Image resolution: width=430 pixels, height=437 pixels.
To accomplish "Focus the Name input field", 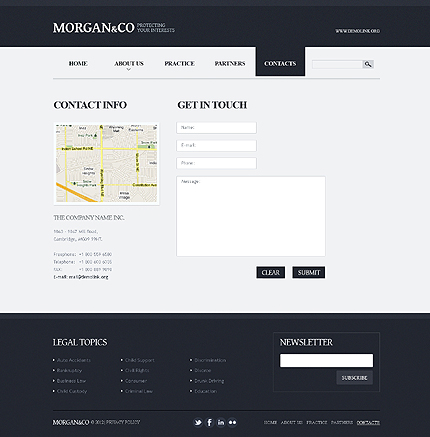I will [x=216, y=128].
